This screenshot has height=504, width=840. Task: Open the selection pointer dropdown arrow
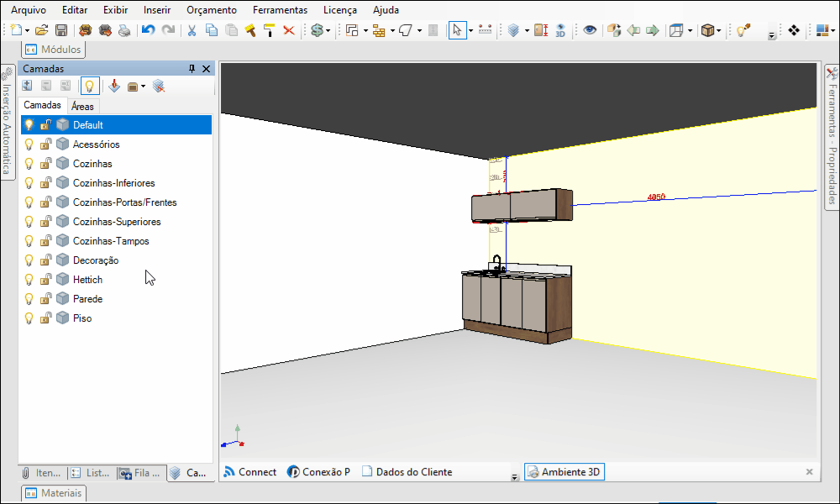(471, 30)
